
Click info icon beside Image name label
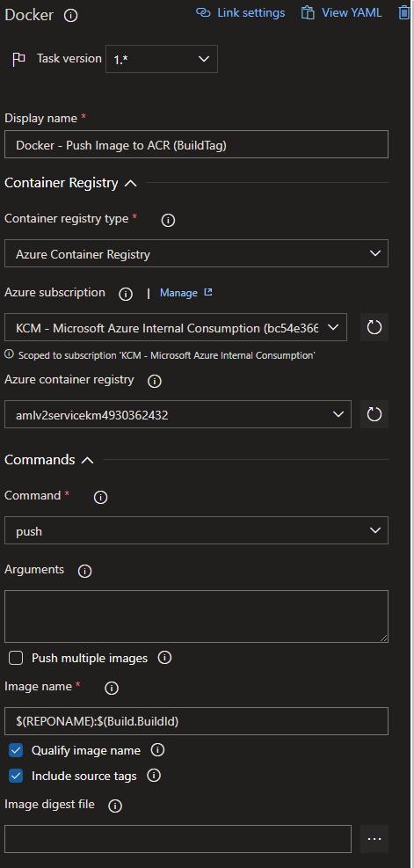pyautogui.click(x=112, y=688)
